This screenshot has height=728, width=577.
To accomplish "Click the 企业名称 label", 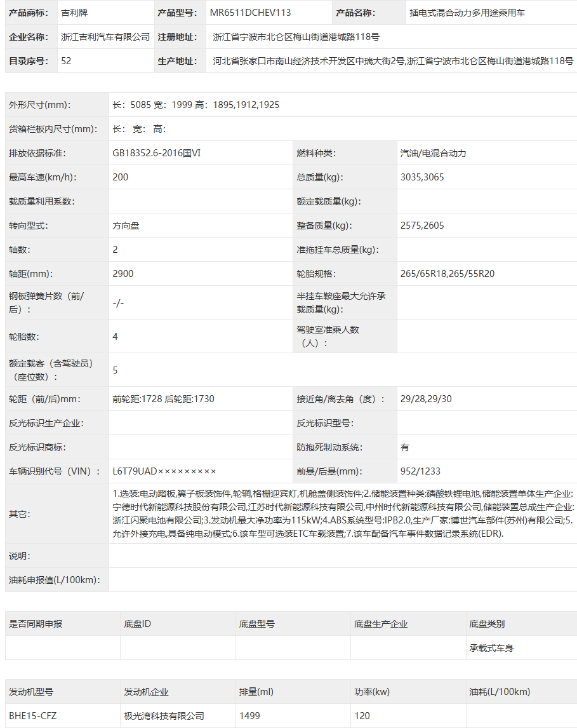I will (x=29, y=37).
